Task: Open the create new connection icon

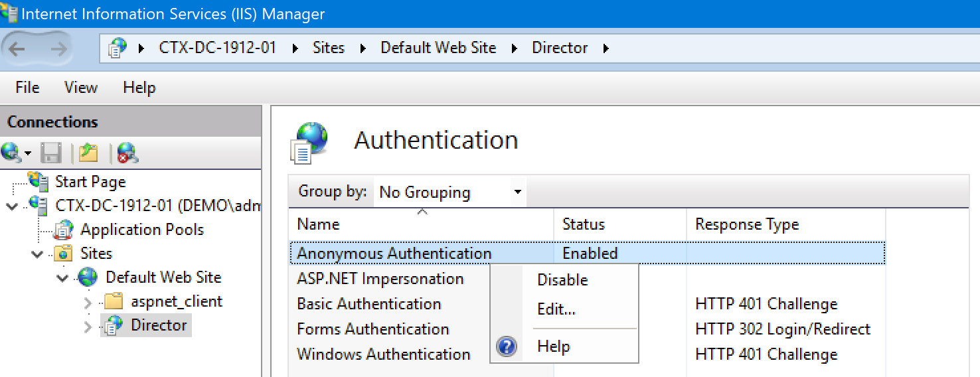Action: (x=11, y=153)
